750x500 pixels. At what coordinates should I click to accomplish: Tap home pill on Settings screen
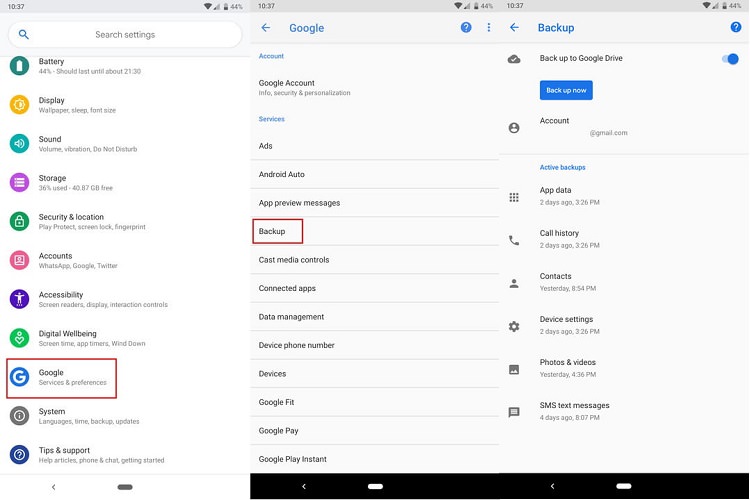pos(125,487)
